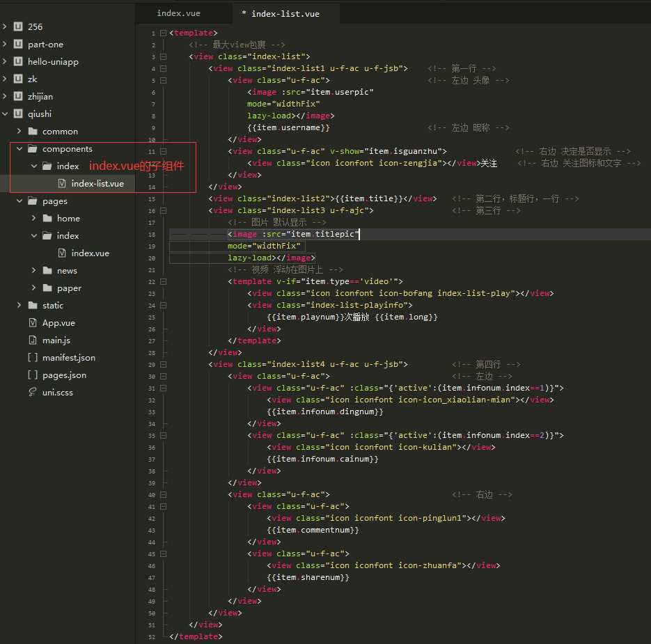Viewport: 651px width, 644px height.
Task: Fold the block at line 45
Action: coord(163,554)
